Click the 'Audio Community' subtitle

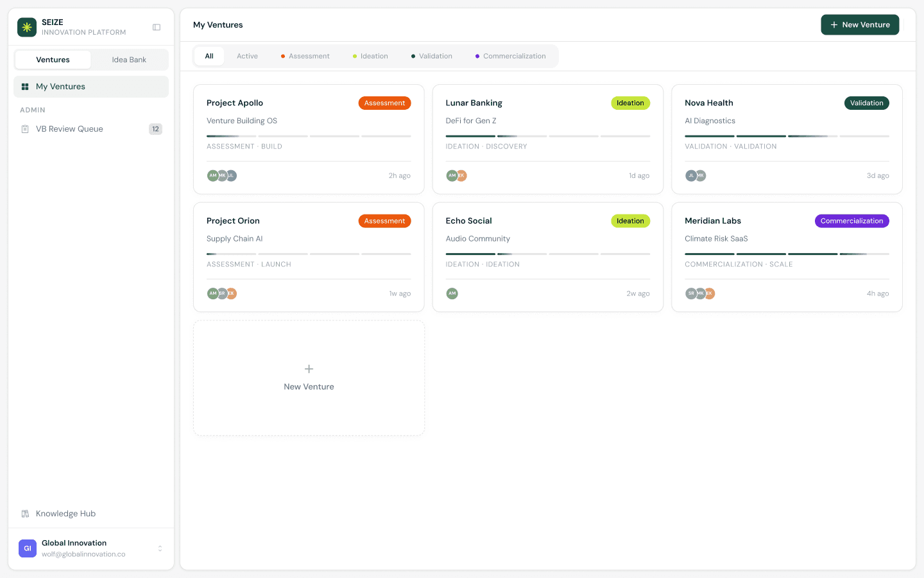[x=478, y=239]
